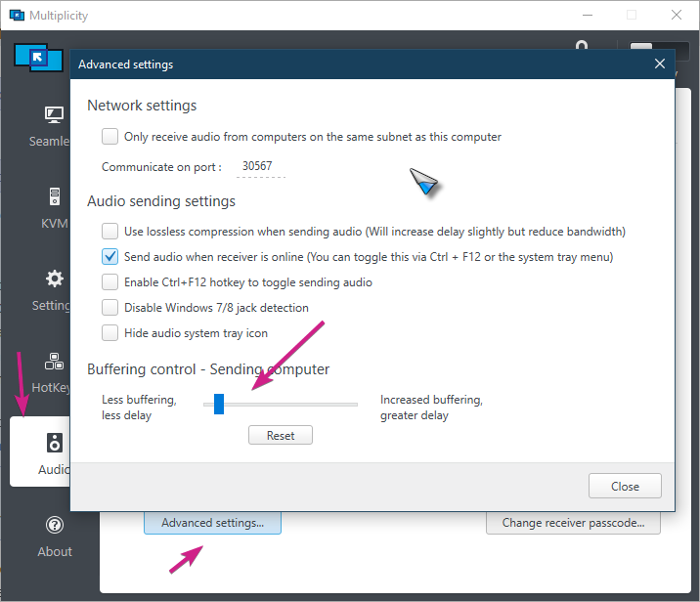This screenshot has height=602, width=700.
Task: Open Advanced settings... button
Action: click(212, 523)
